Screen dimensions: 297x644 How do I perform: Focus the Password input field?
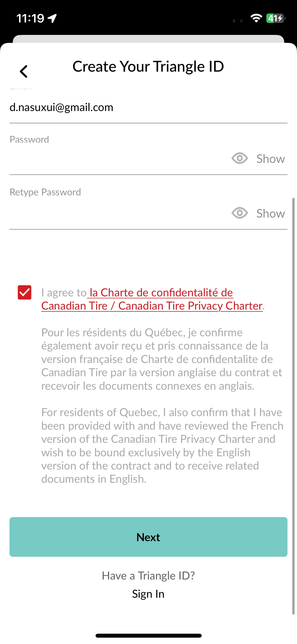(119, 159)
